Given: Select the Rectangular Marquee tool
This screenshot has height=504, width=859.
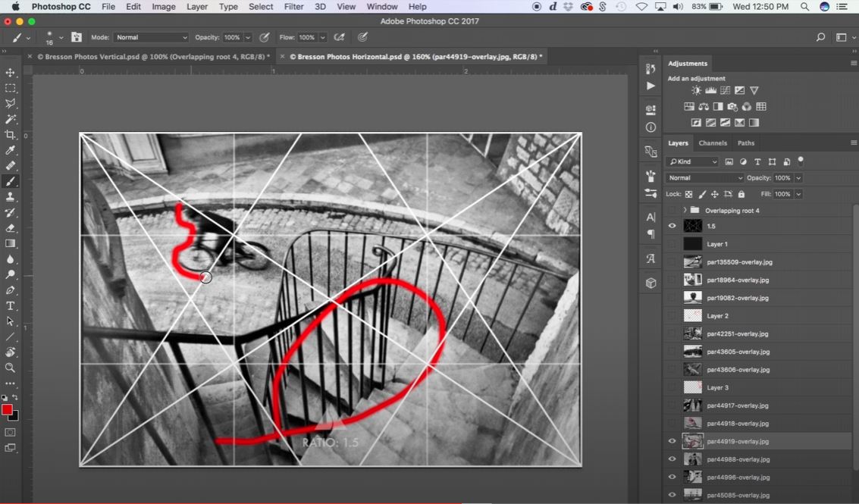Looking at the screenshot, I should (10, 88).
